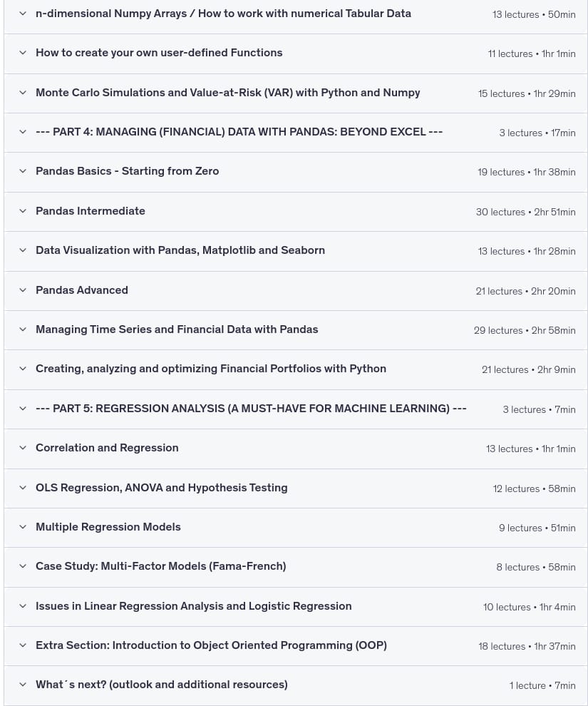Toggle the chevron next to PART 4 heading
The image size is (588, 706).
click(x=23, y=132)
